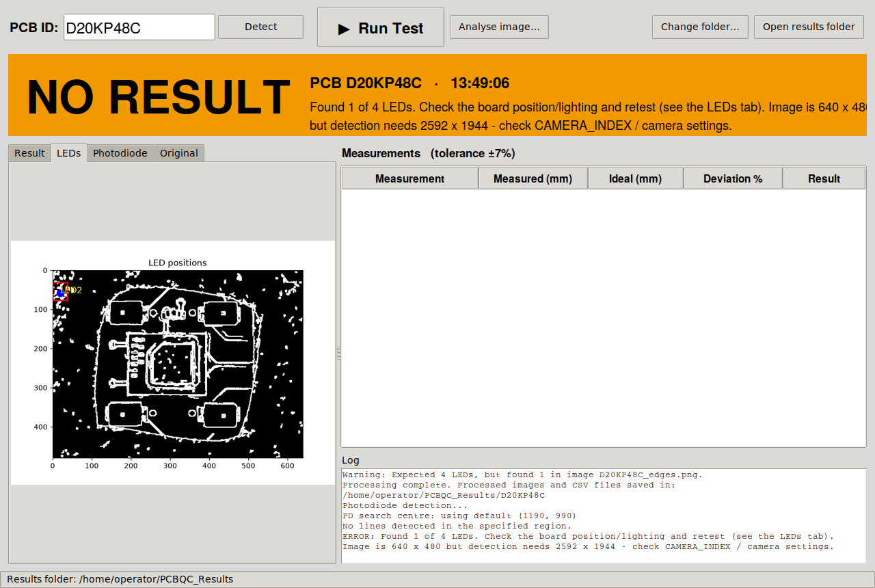Click the Results folder status bar text
Image resolution: width=875 pixels, height=588 pixels.
click(120, 579)
